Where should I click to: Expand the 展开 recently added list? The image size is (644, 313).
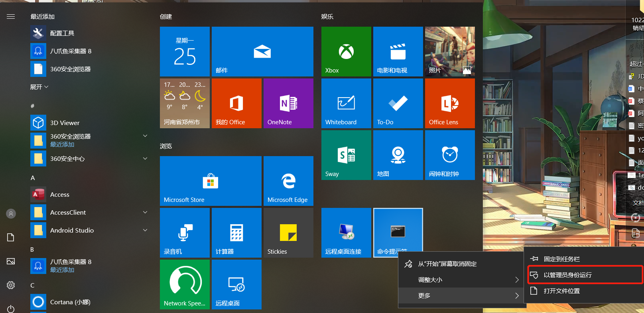pos(39,87)
